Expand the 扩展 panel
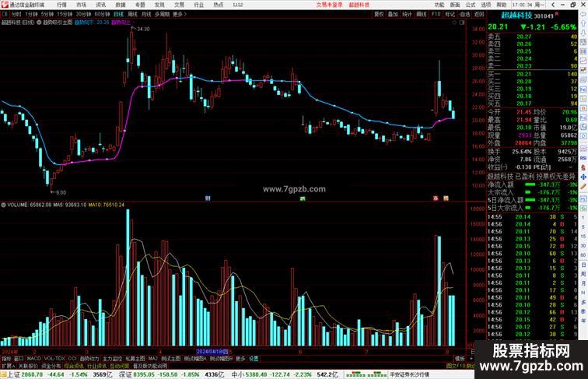This screenshot has width=588, height=379. tap(8, 366)
